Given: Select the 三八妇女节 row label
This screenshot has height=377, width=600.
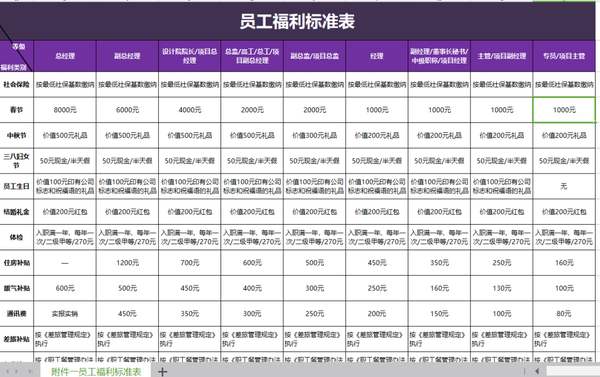Looking at the screenshot, I should click(x=16, y=161).
